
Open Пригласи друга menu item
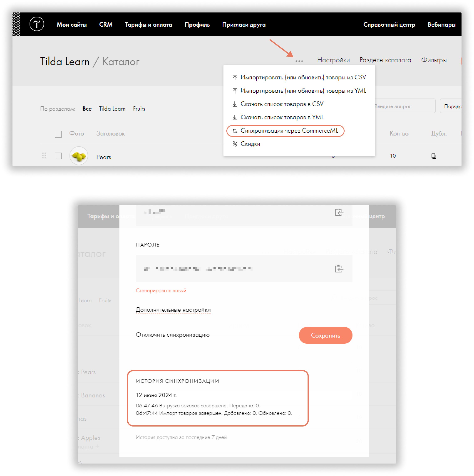click(x=244, y=25)
